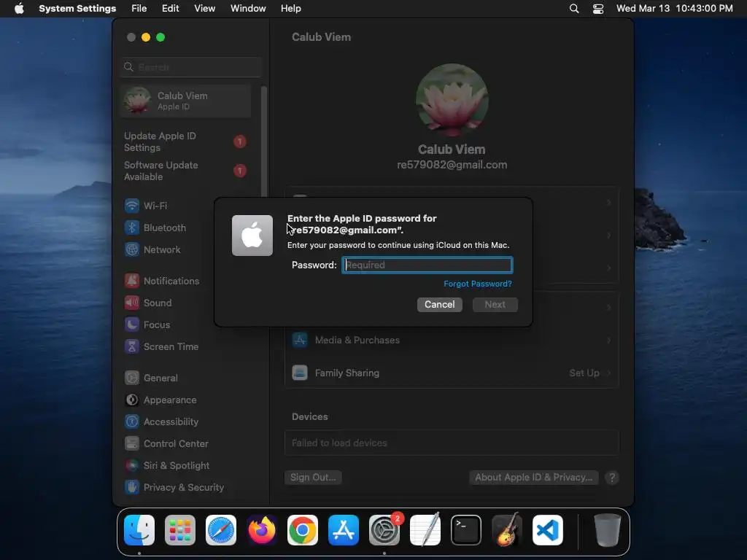Click the Privacy & Security hand icon

click(x=132, y=488)
